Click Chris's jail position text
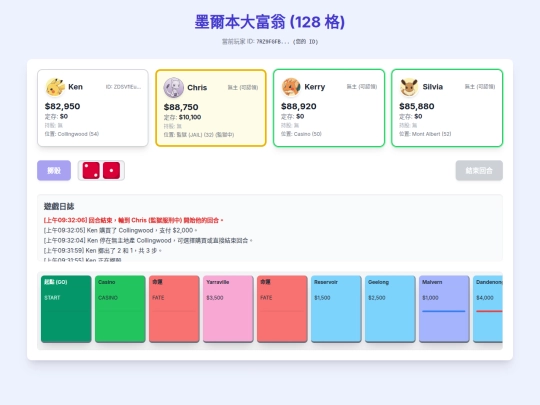Screen dimensions: 540x405 (x=199, y=135)
